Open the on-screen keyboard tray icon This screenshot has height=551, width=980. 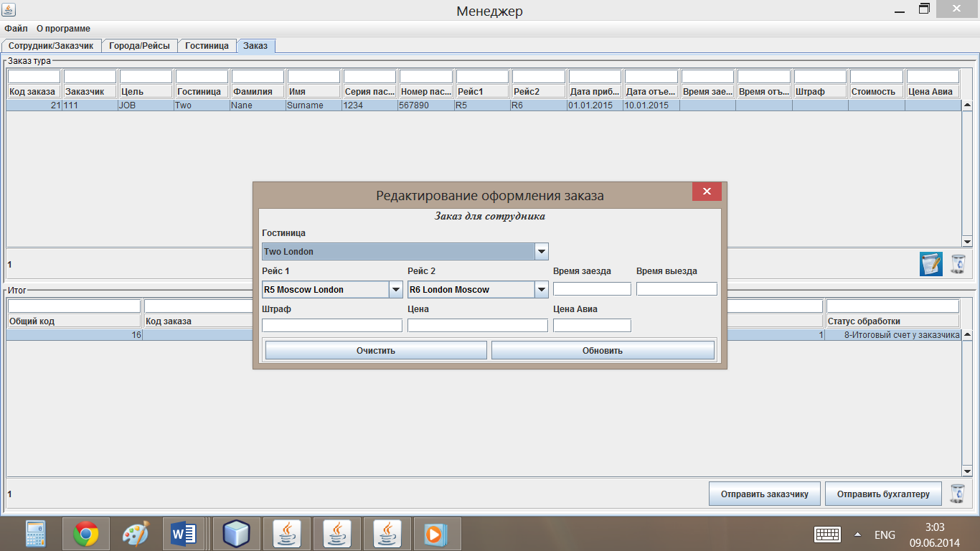click(827, 534)
